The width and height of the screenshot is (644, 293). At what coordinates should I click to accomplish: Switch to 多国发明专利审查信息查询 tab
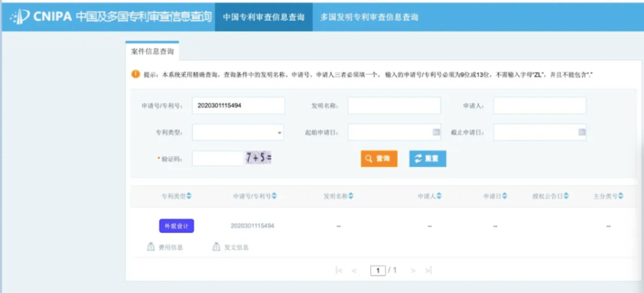369,17
